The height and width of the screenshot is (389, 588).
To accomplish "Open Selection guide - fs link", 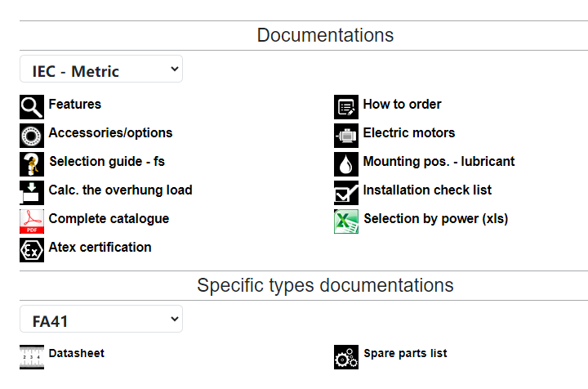I will click(x=107, y=161).
